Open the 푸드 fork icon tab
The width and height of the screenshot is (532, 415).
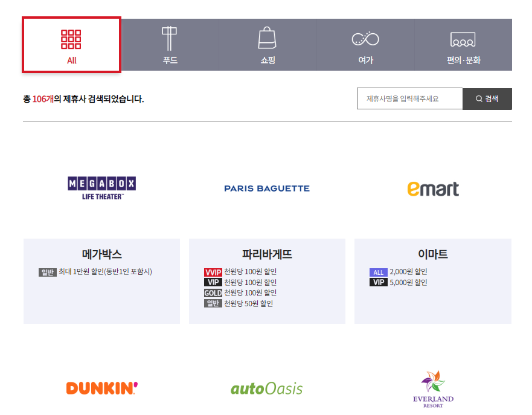coord(169,38)
